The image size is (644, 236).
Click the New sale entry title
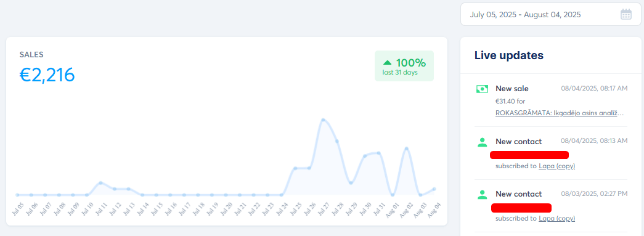[512, 89]
